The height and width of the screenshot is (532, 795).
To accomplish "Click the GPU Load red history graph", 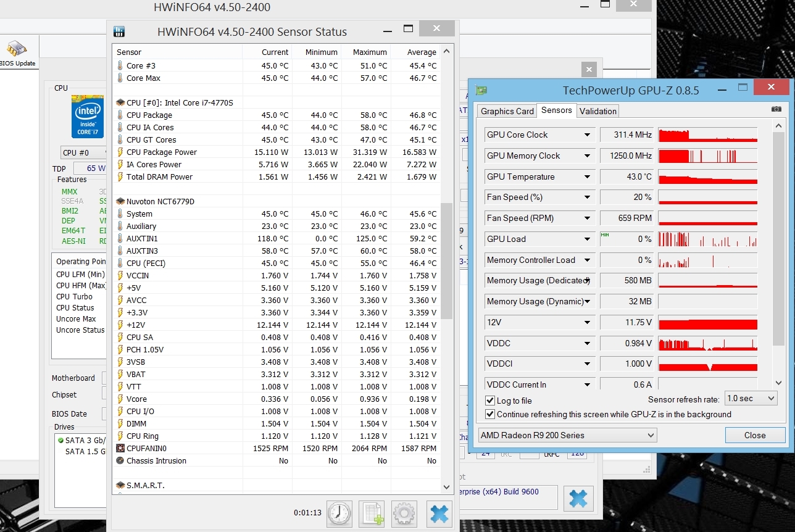I will pos(708,239).
